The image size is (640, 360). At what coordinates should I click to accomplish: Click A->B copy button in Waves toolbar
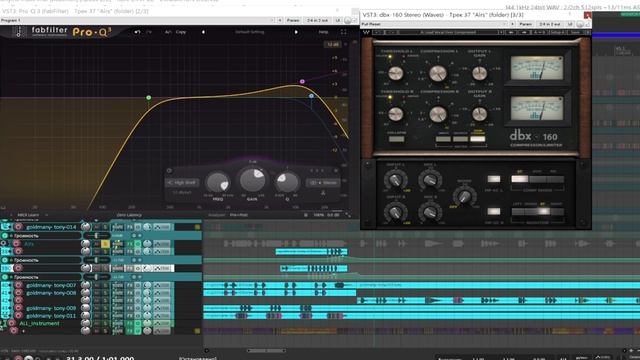point(540,32)
